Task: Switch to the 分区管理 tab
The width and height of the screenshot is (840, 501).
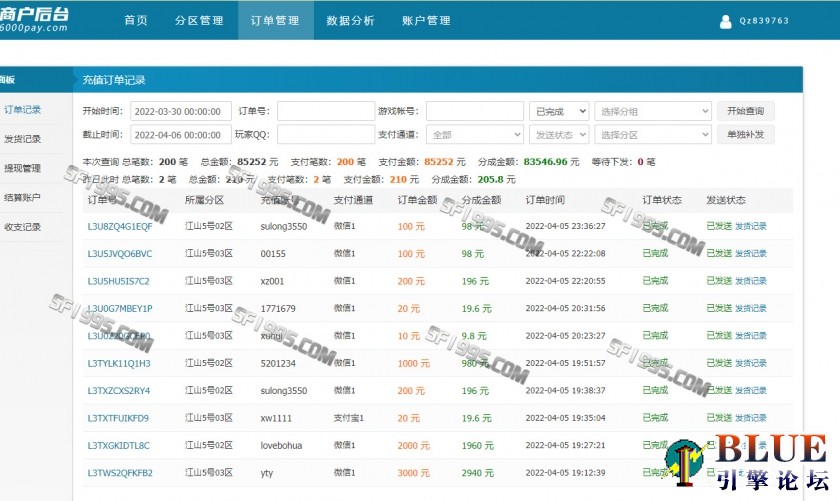Action: [x=199, y=20]
